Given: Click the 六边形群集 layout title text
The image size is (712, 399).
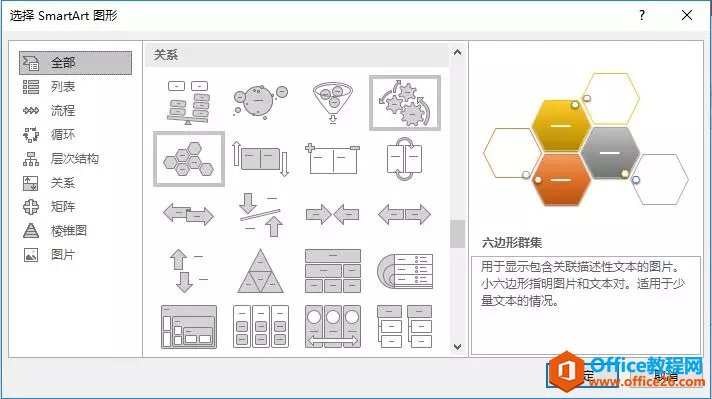Looking at the screenshot, I should (x=512, y=243).
